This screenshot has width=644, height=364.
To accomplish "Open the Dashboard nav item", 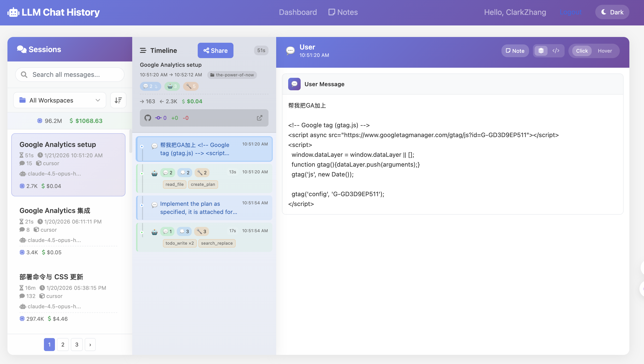I will click(298, 12).
